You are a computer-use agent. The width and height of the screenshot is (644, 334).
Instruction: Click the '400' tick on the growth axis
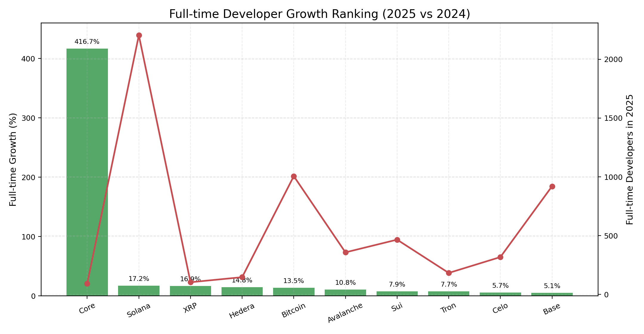[x=29, y=59]
